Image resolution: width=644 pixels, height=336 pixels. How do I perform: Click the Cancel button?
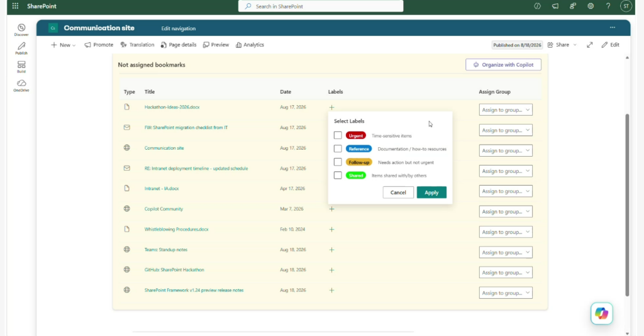[398, 193]
